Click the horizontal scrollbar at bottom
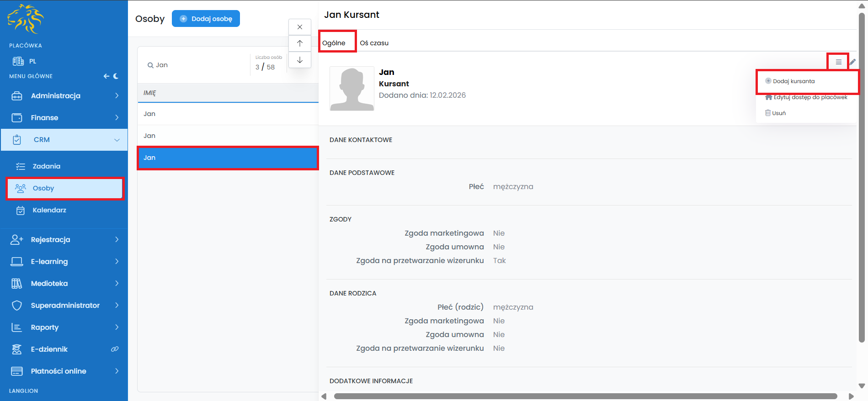Image resolution: width=868 pixels, height=401 pixels. click(x=585, y=396)
